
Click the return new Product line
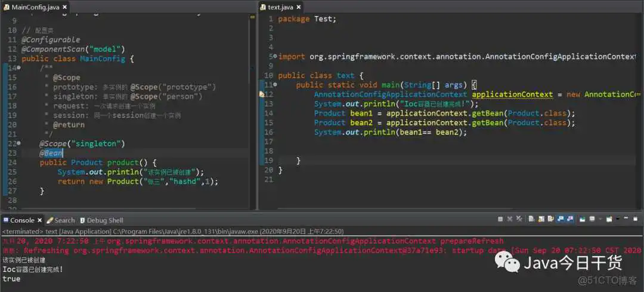click(x=138, y=182)
